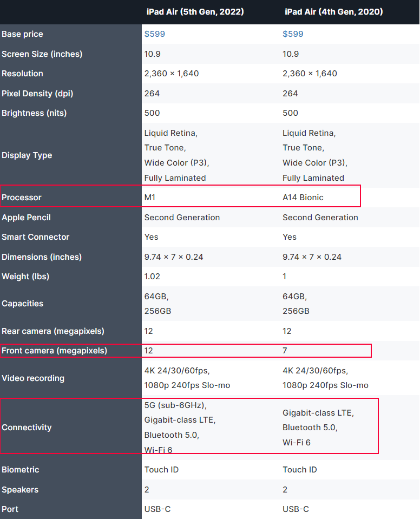The image size is (420, 519).
Task: Select the 5th Gen 10.9 screen size
Action: point(152,54)
